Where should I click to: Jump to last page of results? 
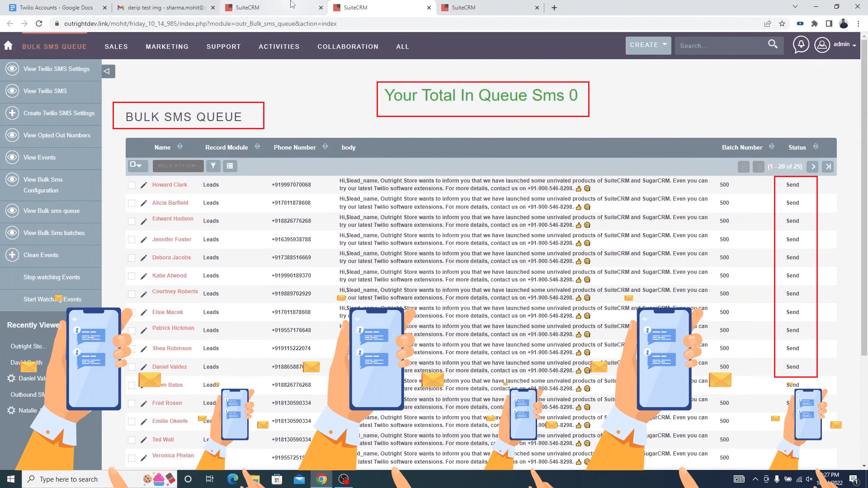(828, 166)
